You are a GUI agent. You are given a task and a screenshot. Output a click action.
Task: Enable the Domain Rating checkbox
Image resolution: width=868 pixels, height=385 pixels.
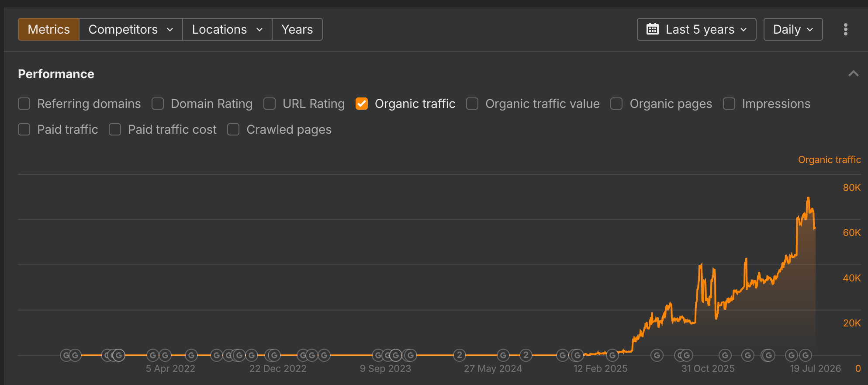click(158, 104)
